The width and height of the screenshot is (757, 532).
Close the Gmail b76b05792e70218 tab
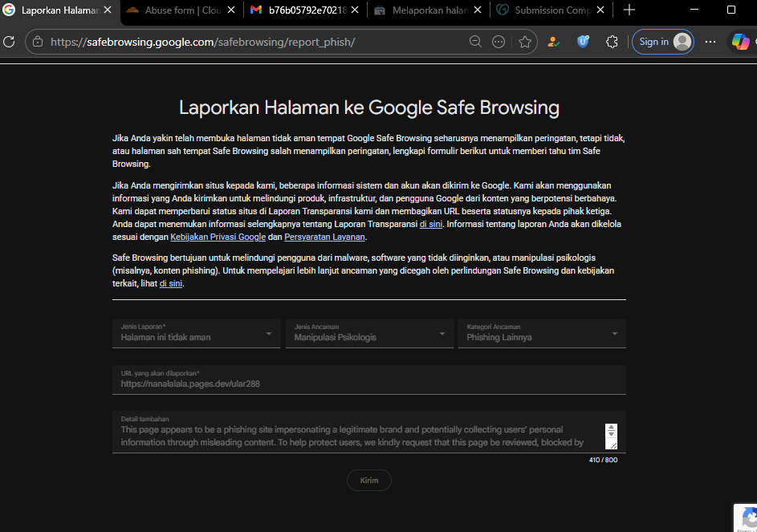[x=355, y=10]
